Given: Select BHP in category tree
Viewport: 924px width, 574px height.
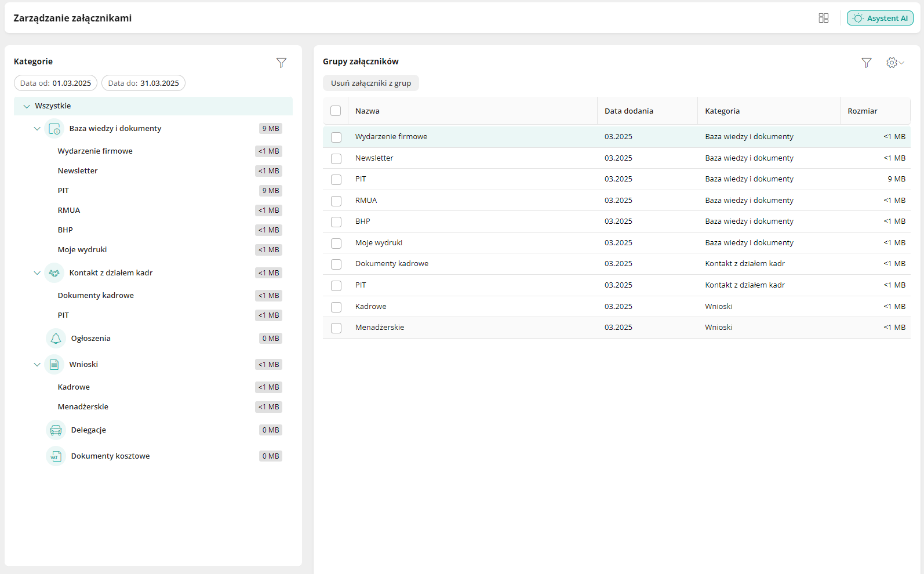Looking at the screenshot, I should (66, 230).
